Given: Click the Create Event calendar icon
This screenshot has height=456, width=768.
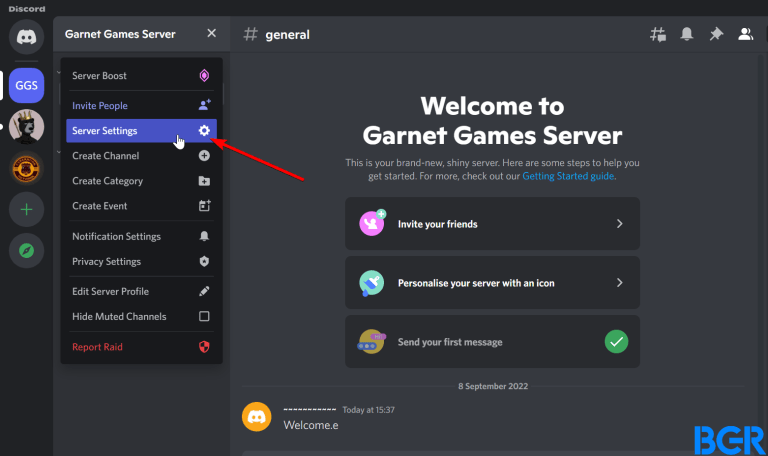Looking at the screenshot, I should click(x=204, y=206).
